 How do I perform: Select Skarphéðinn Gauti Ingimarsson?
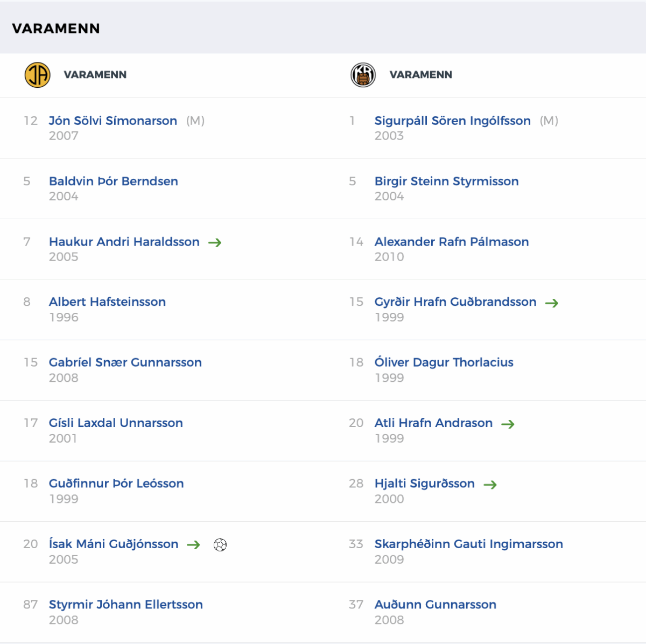[468, 544]
